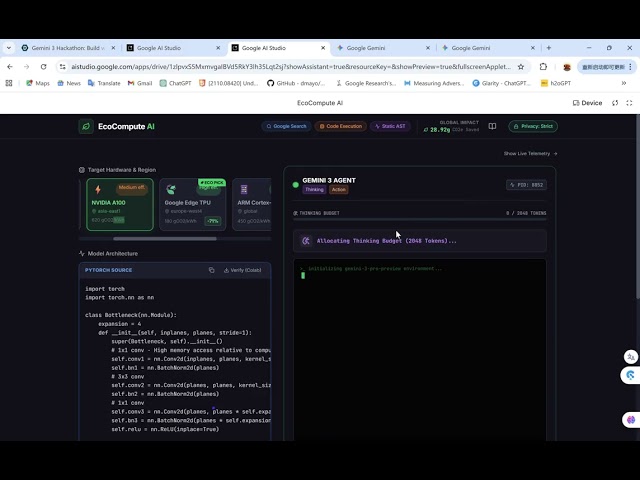Screen dimensions: 640x480
Task: Open a new browser tab
Action: [549, 48]
